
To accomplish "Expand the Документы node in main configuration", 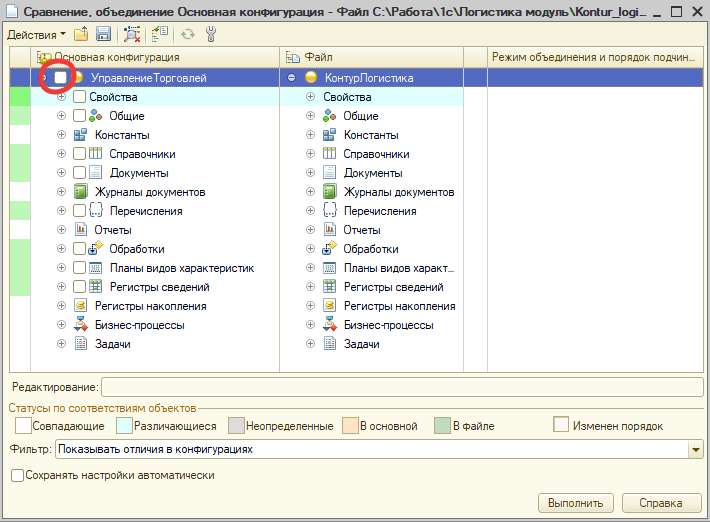I will [62, 173].
